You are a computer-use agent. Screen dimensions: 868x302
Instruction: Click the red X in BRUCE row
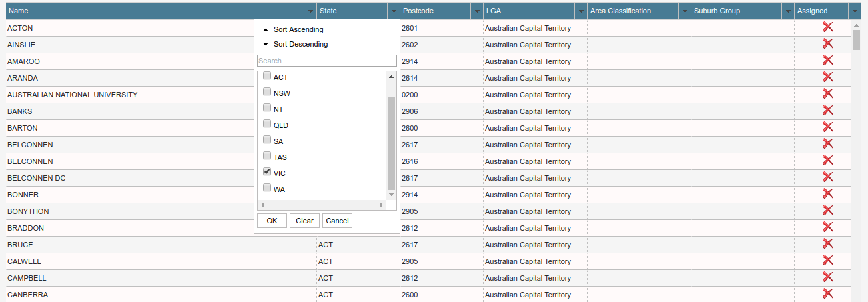point(827,244)
